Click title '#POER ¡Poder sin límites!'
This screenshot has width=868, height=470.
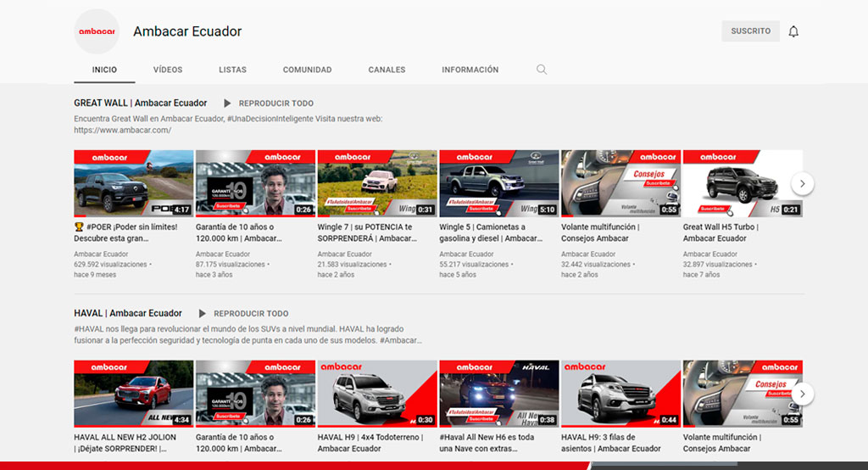(x=126, y=232)
